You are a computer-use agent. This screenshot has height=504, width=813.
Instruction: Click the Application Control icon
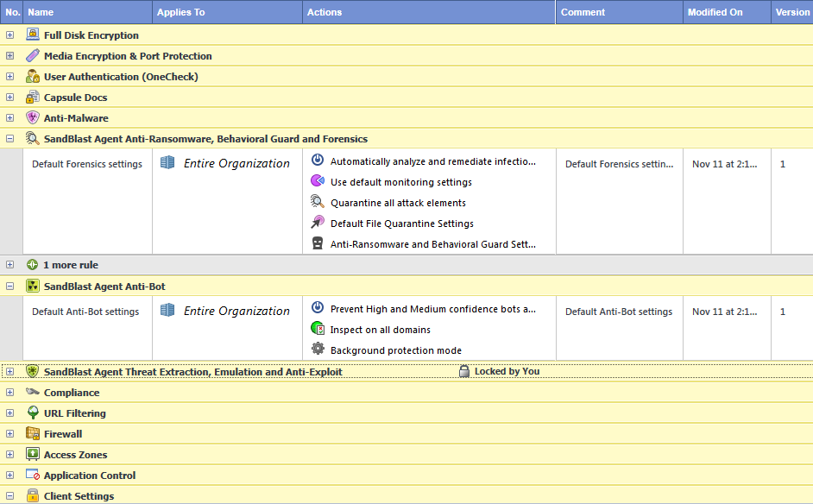click(x=33, y=475)
